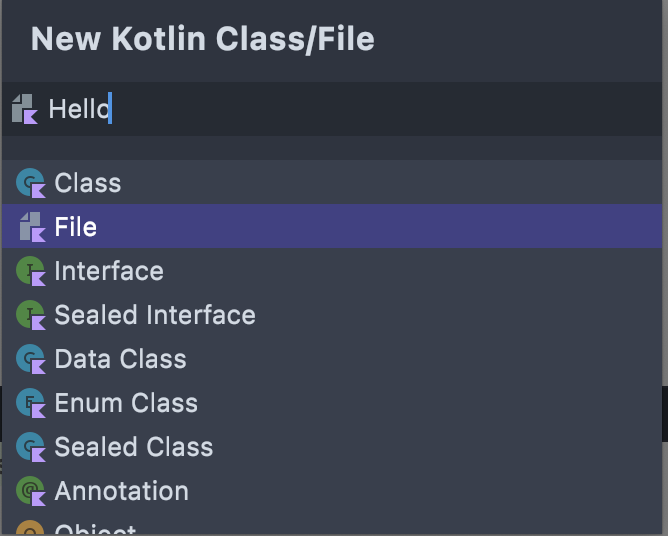Click the Sealed Class icon
The height and width of the screenshot is (536, 668).
pyautogui.click(x=31, y=447)
